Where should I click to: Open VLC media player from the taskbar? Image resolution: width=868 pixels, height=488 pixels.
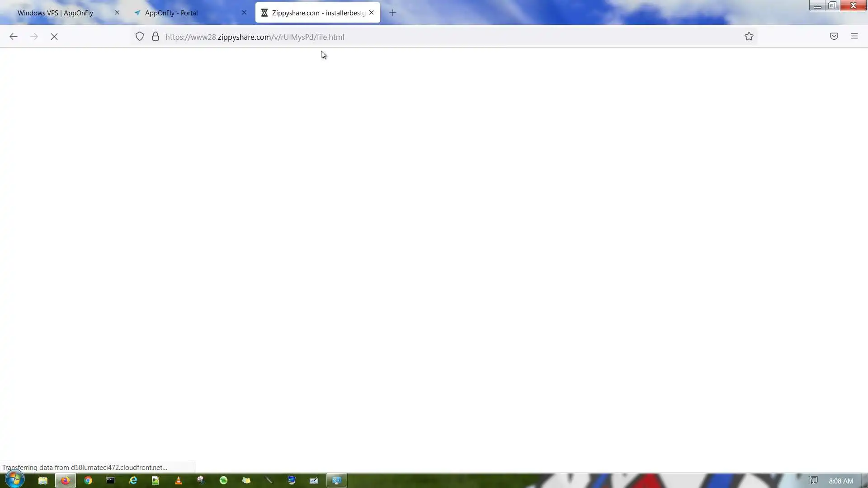(178, 480)
